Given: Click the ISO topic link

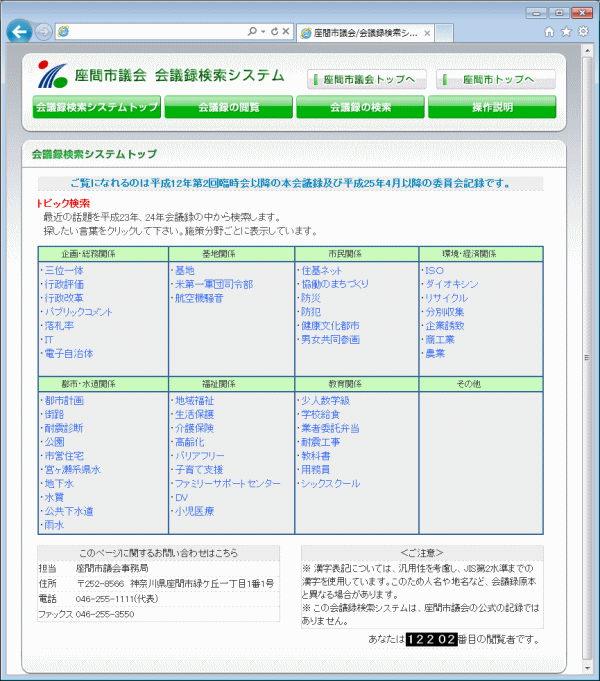Looking at the screenshot, I should 434,270.
